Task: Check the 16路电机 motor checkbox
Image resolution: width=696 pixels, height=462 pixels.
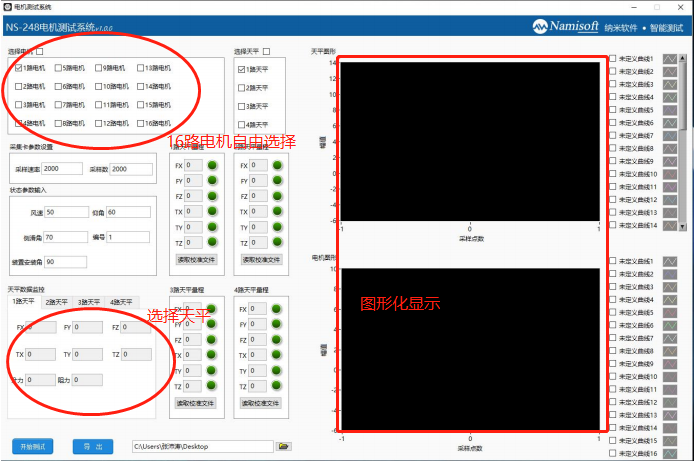Action: pos(139,123)
